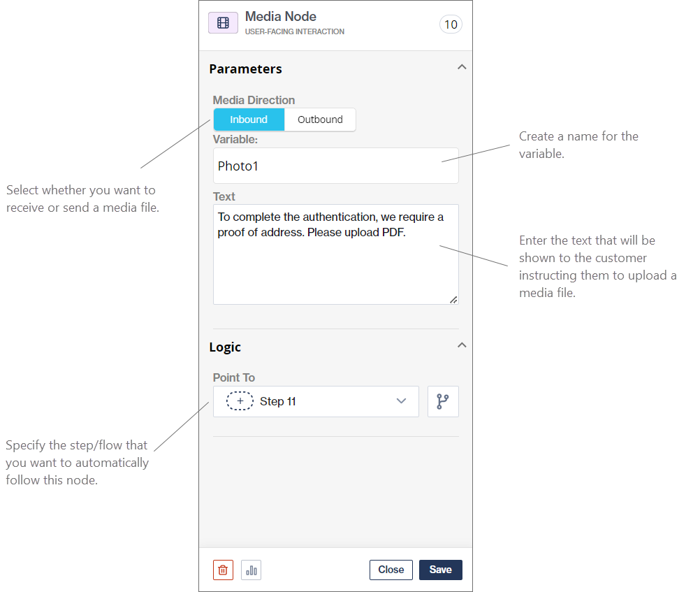Click the node number badge showing 10

coord(451,24)
